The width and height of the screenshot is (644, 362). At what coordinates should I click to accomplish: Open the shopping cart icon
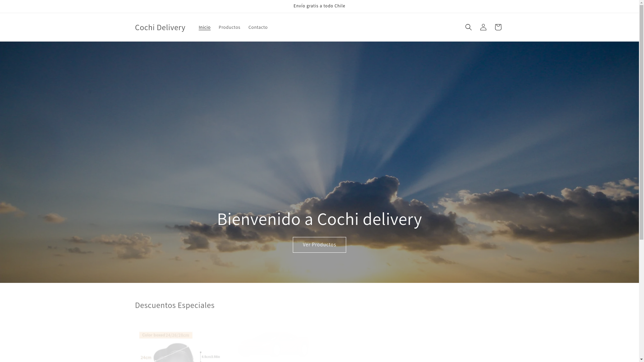point(498,27)
